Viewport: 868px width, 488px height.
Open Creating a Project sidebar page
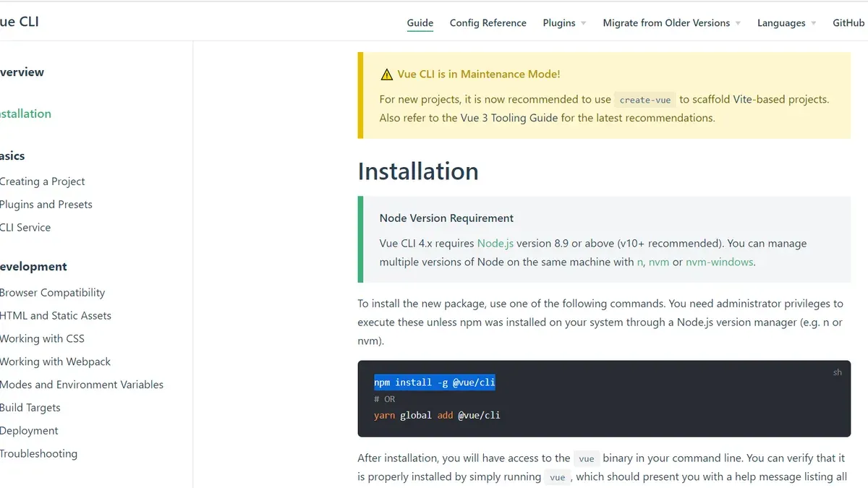click(42, 181)
